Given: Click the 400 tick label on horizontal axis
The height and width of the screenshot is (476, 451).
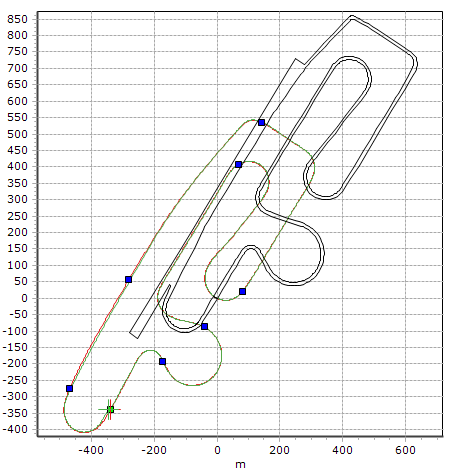Looking at the screenshot, I should click(342, 450).
